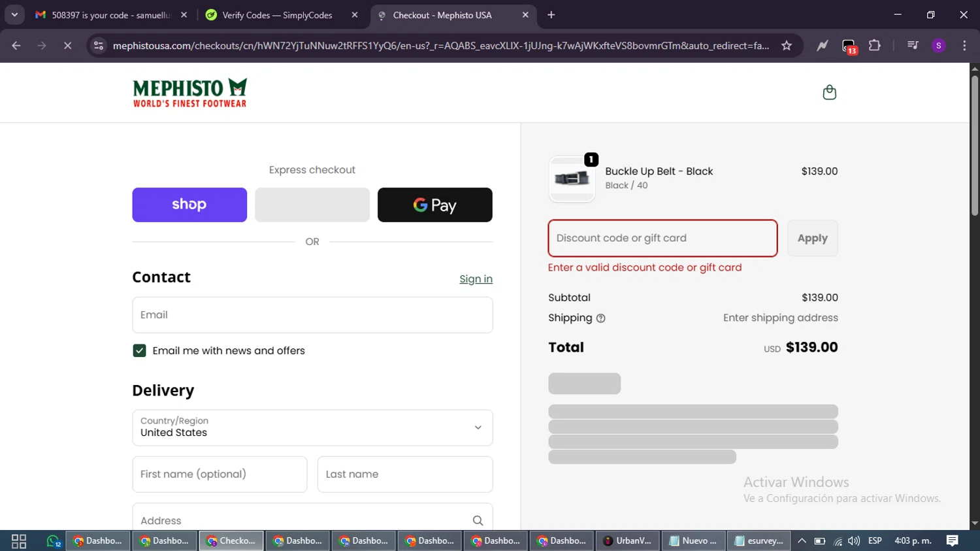Open the notification center icon

pyautogui.click(x=953, y=541)
